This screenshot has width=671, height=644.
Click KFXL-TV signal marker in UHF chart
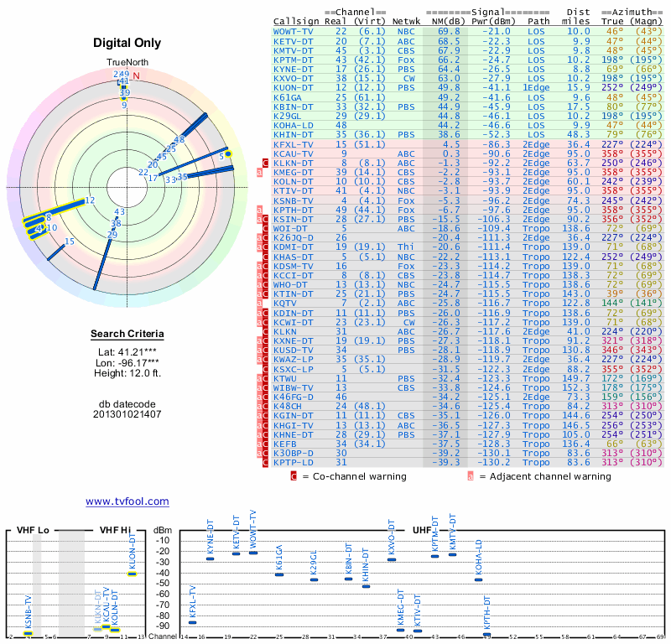[193, 622]
